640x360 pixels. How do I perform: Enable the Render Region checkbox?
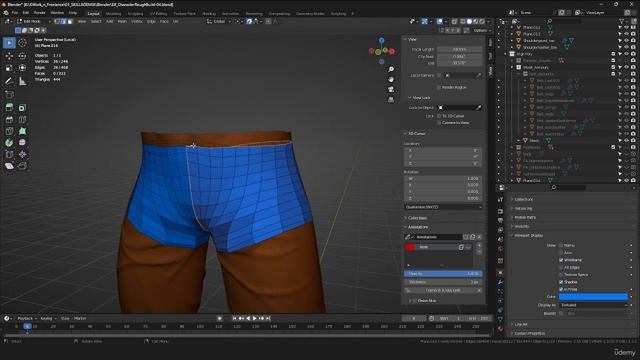pyautogui.click(x=439, y=87)
